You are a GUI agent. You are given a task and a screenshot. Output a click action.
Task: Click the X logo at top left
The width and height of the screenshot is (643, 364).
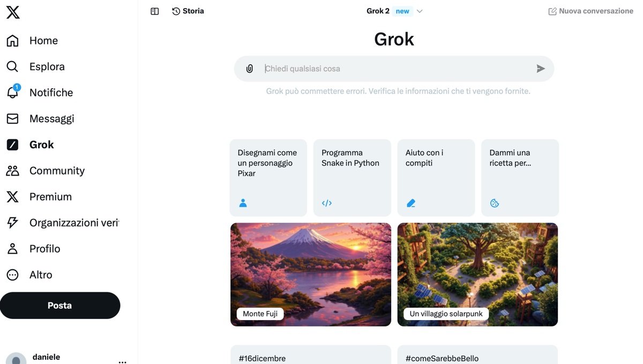click(x=13, y=12)
